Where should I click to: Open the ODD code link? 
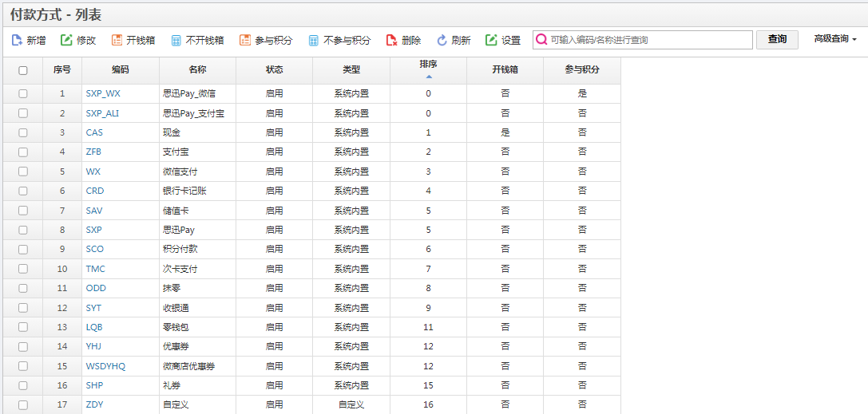(96, 288)
